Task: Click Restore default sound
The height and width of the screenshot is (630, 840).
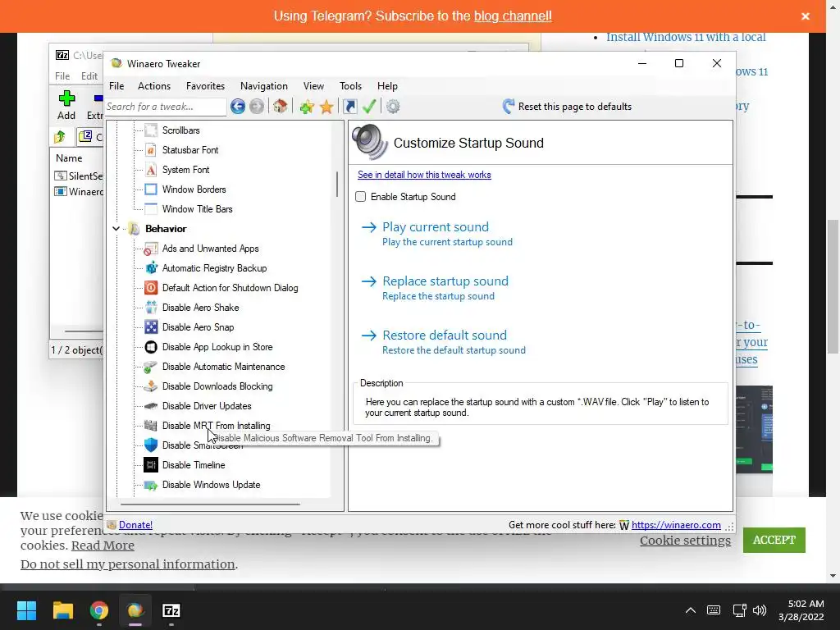Action: point(445,335)
